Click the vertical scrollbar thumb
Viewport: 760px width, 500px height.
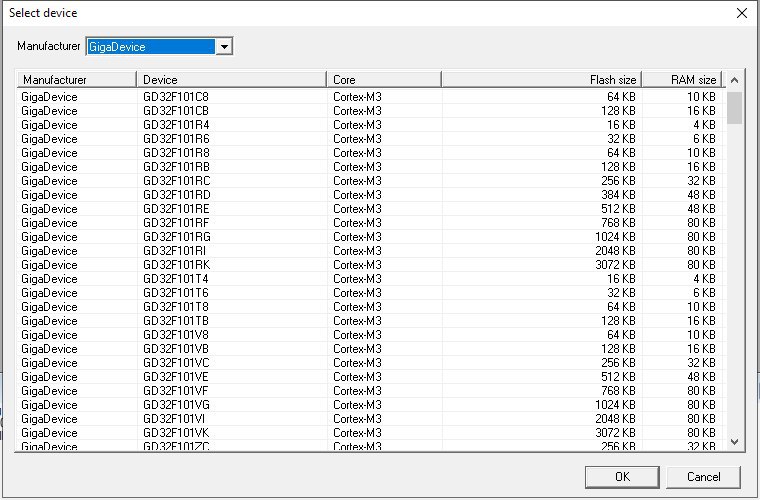(734, 108)
